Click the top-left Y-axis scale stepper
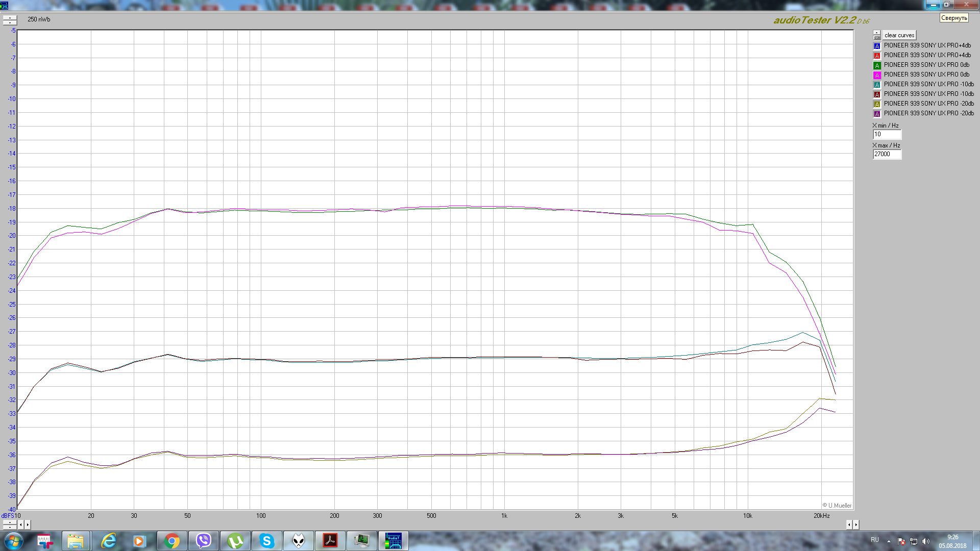 [x=10, y=20]
